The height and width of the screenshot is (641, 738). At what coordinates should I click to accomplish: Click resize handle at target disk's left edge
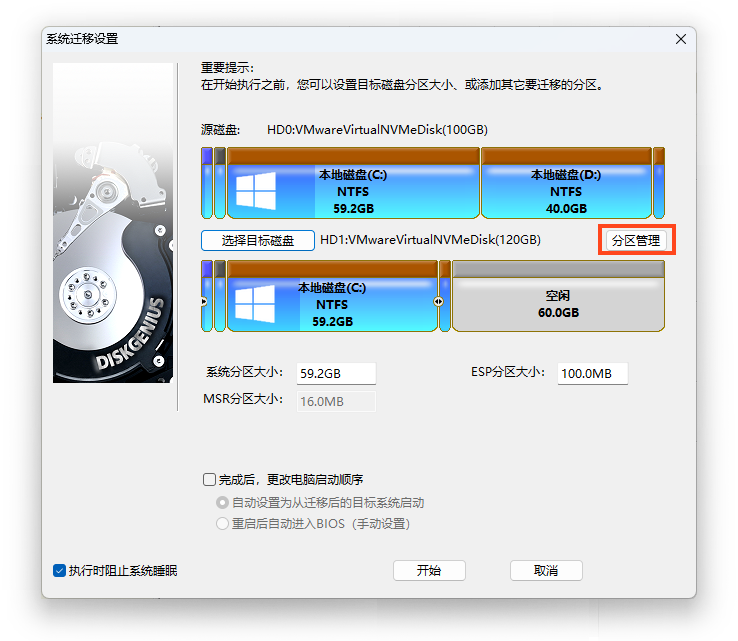pos(204,301)
